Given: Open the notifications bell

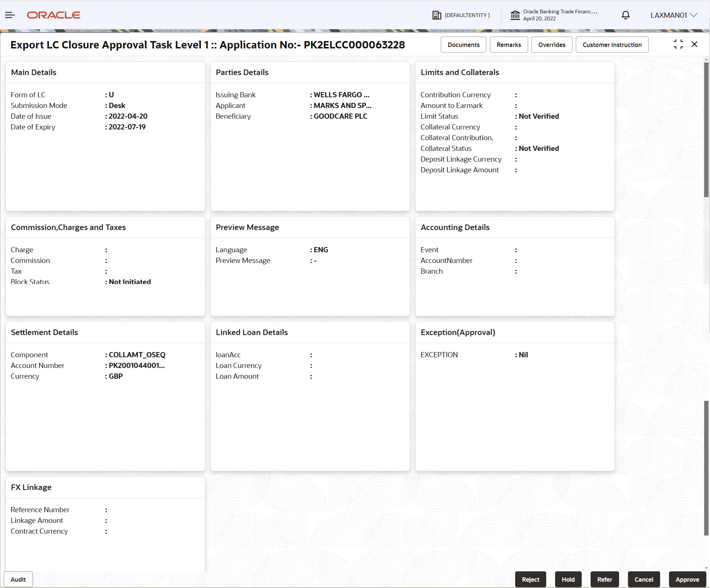Looking at the screenshot, I should click(x=626, y=15).
